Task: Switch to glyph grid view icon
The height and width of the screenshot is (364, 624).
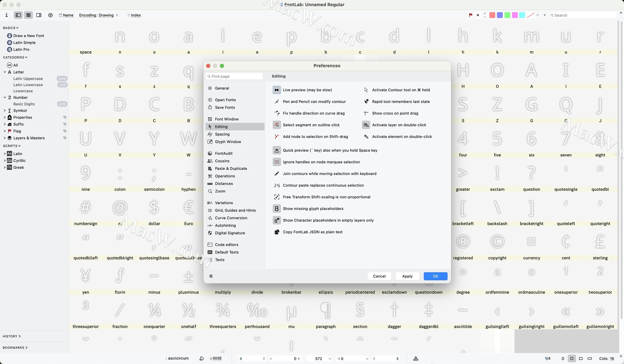Action: point(29,15)
